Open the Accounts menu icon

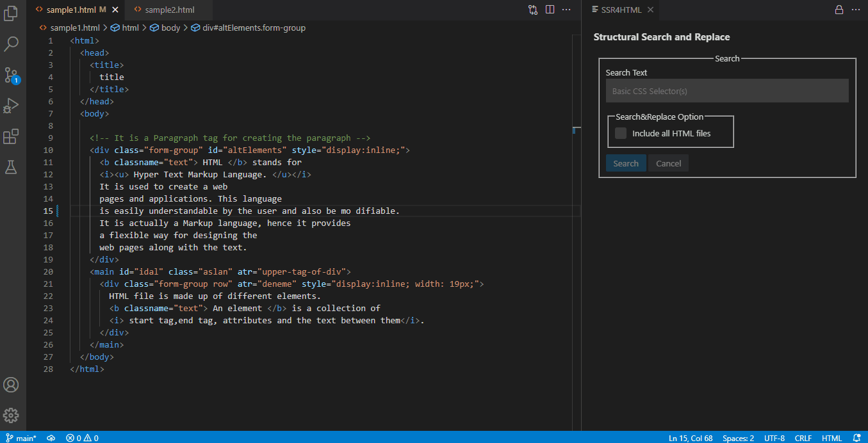[x=12, y=385]
